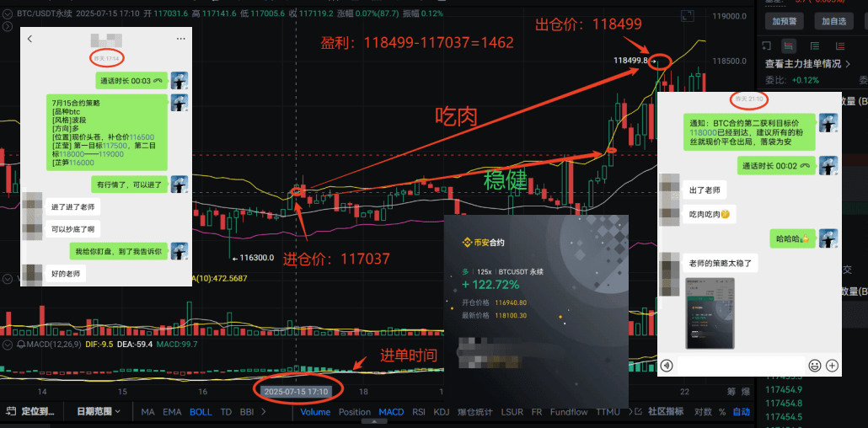This screenshot has height=428, width=868.
Task: Select the KDJ indicator tab
Action: coord(442,412)
